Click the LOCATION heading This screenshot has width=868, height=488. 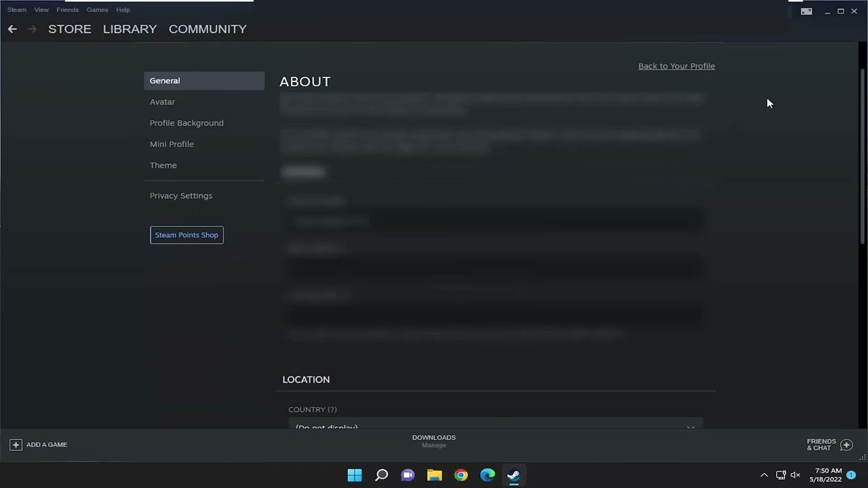point(306,380)
